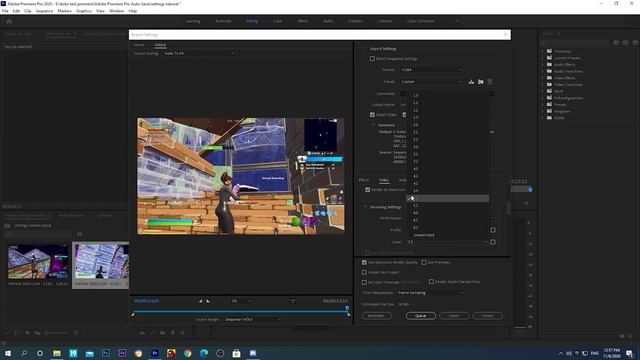The height and width of the screenshot is (360, 640).
Task: Open the Sequence menu
Action: tap(44, 11)
